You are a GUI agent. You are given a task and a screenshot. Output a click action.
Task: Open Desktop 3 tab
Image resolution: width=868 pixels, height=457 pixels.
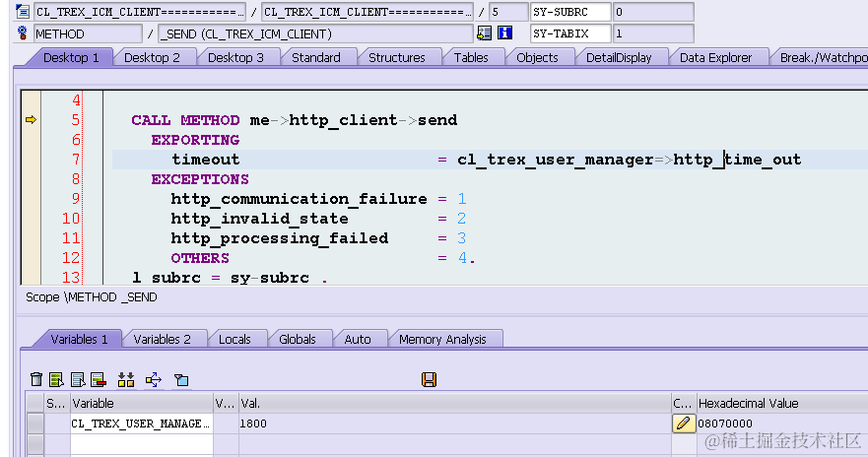coord(235,57)
